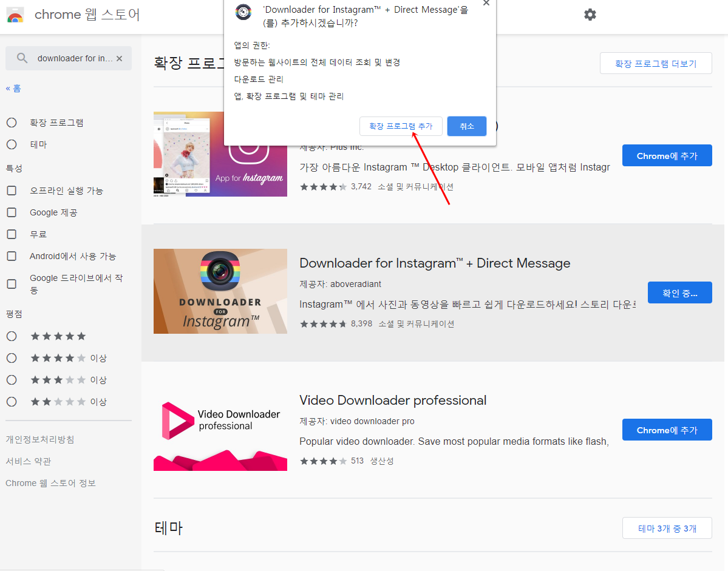Open Downloader for Instagram + Direct Message title
The image size is (728, 571).
435,263
